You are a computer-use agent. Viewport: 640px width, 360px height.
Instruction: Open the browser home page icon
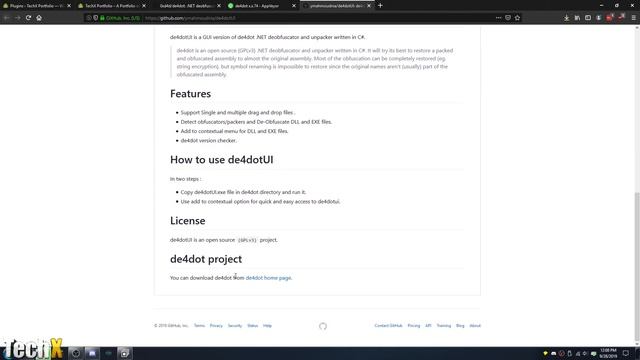[x=39, y=18]
